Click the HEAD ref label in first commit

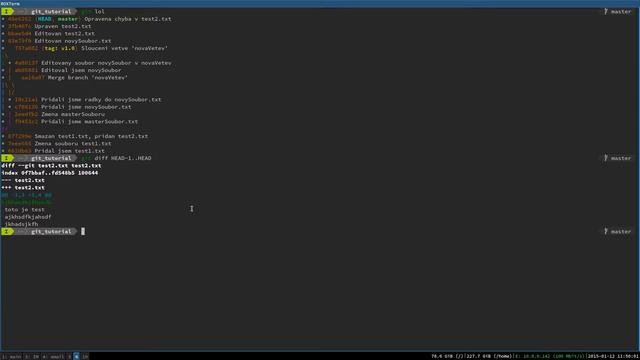[x=44, y=19]
